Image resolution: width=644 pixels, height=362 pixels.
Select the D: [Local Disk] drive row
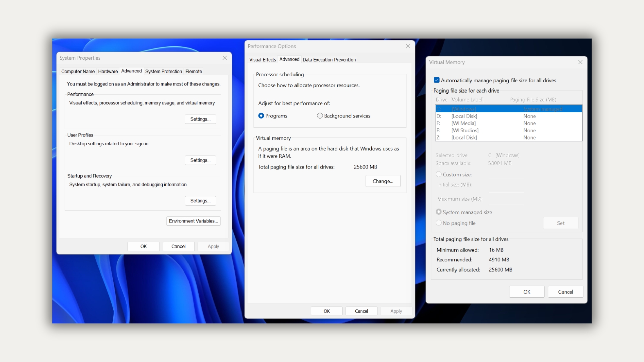(x=509, y=116)
